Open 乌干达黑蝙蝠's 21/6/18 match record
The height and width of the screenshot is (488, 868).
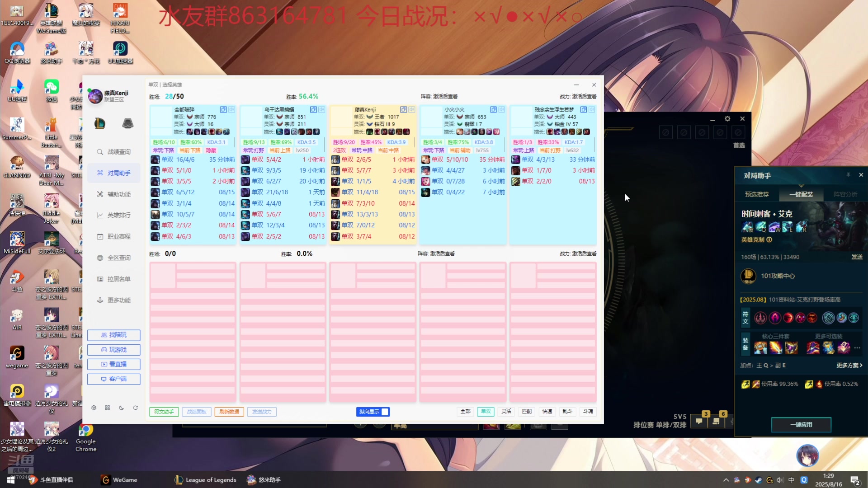coord(283,192)
